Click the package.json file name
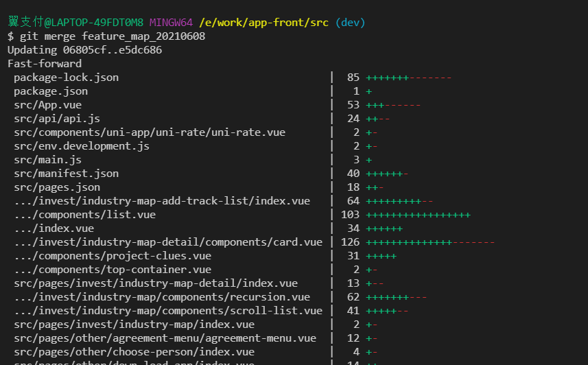Image resolution: width=588 pixels, height=365 pixels. coord(51,91)
